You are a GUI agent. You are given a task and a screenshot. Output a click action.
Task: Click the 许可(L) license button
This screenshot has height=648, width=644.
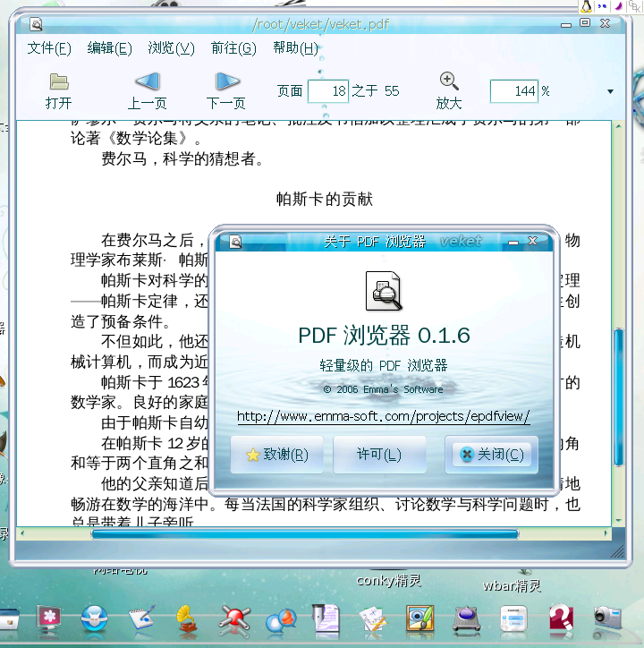[379, 455]
